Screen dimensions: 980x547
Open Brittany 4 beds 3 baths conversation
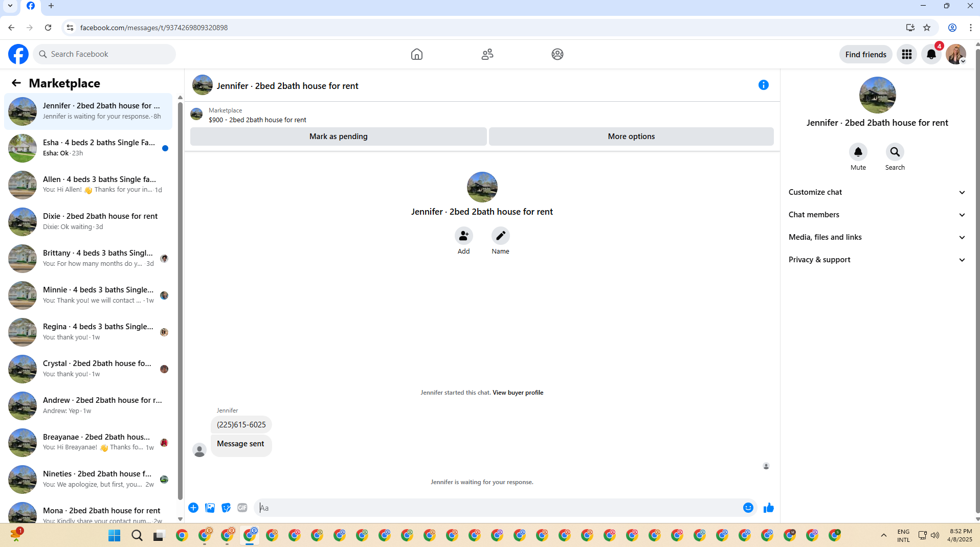click(x=88, y=258)
